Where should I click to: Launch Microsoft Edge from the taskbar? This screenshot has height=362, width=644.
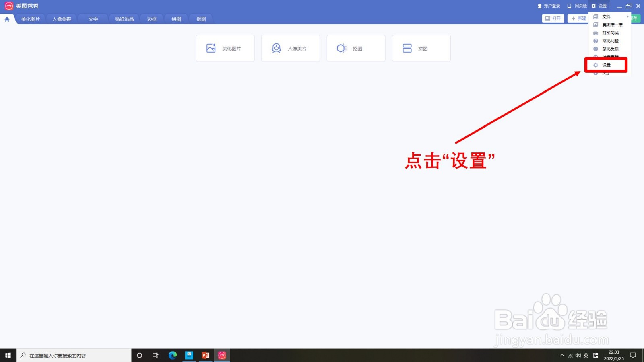pos(173,355)
